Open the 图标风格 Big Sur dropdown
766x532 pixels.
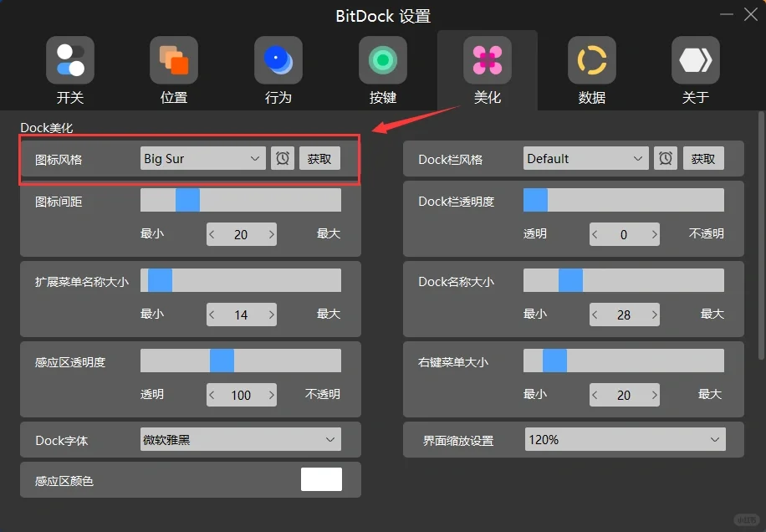(202, 158)
